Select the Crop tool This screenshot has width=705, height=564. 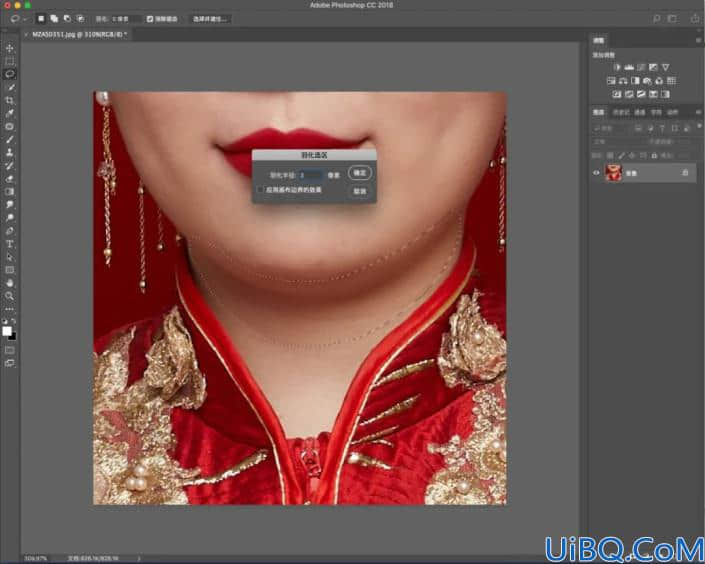tap(9, 100)
